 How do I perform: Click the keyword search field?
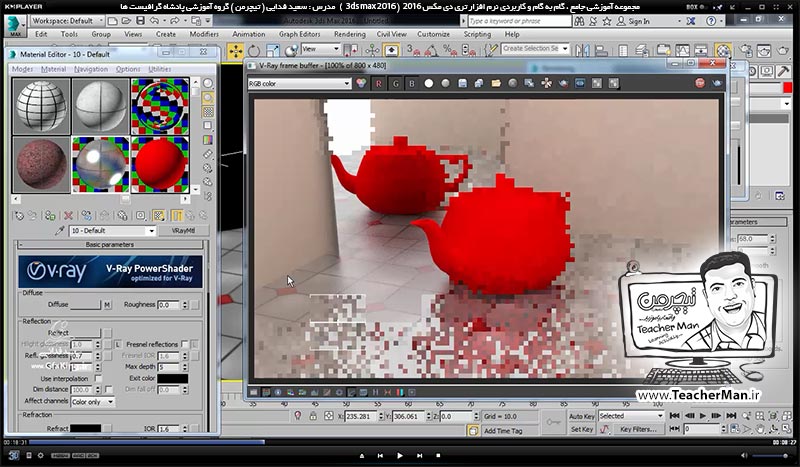pyautogui.click(x=519, y=21)
